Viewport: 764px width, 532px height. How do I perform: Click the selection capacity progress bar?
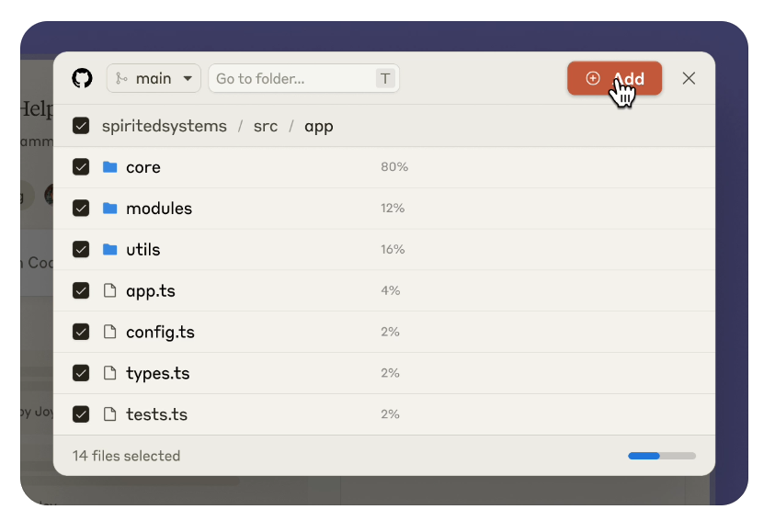coord(662,456)
